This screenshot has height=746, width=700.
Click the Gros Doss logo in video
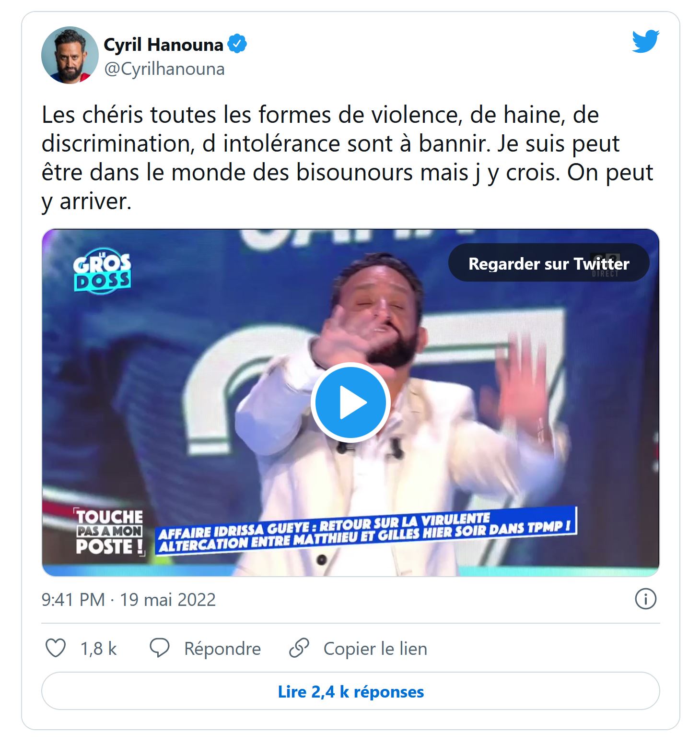point(102,271)
